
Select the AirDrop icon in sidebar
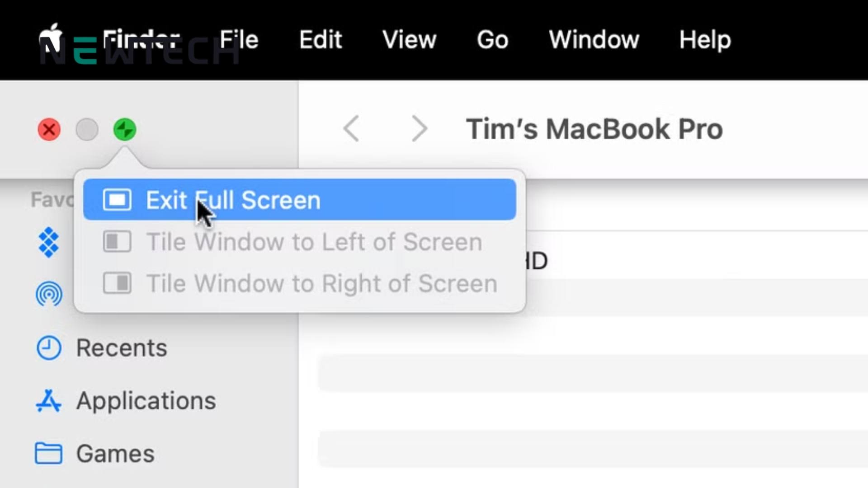[x=49, y=295]
